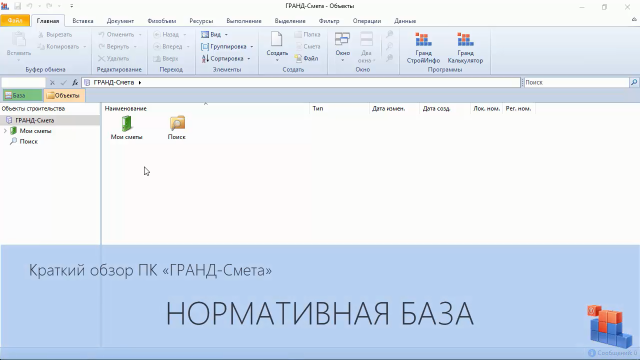The width and height of the screenshot is (640, 360).
Task: Click the formula bar cancel X icon
Action: (52, 82)
